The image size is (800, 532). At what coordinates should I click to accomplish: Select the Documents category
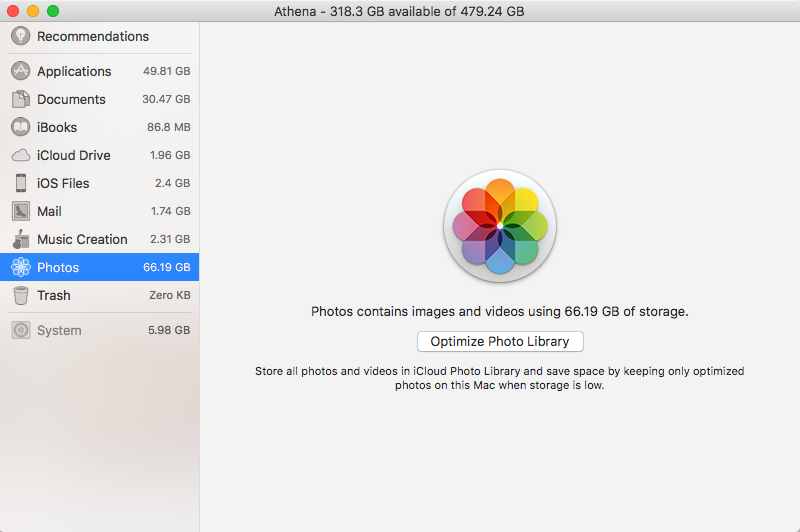point(71,99)
